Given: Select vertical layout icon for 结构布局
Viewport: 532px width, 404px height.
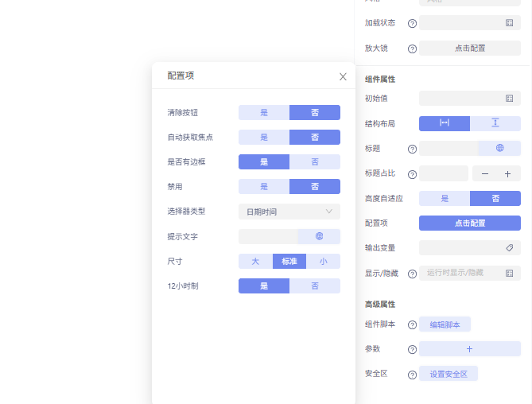Looking at the screenshot, I should [495, 123].
